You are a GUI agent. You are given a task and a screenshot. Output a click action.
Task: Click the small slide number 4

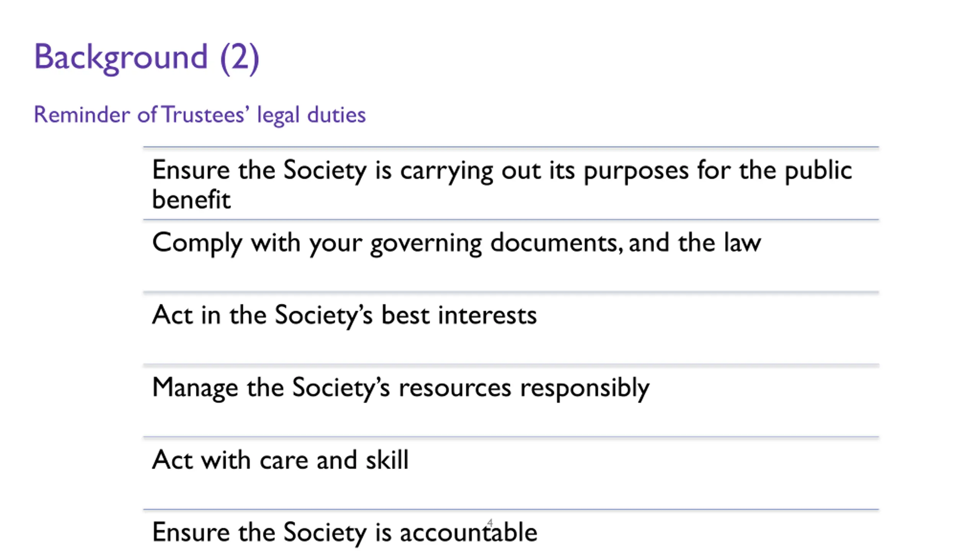(x=490, y=522)
